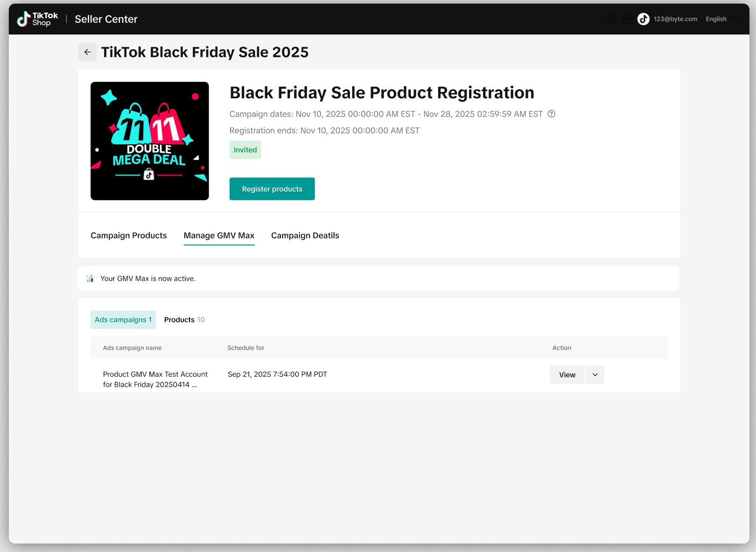Image resolution: width=756 pixels, height=552 pixels.
Task: Click the Register products button
Action: coord(272,189)
